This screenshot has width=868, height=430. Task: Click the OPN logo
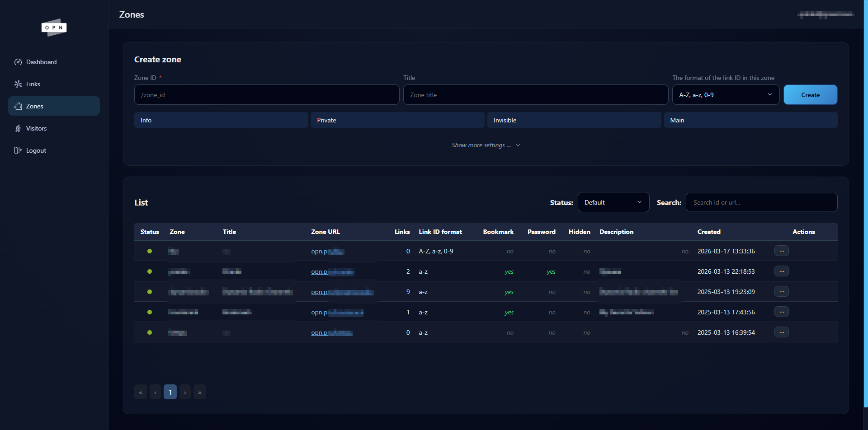54,28
